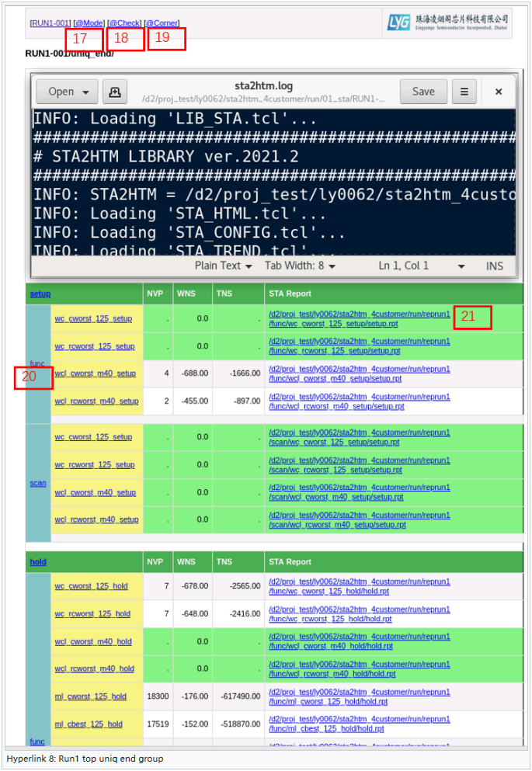The image size is (532, 771).
Task: Click the hold table header link
Action: [37, 561]
